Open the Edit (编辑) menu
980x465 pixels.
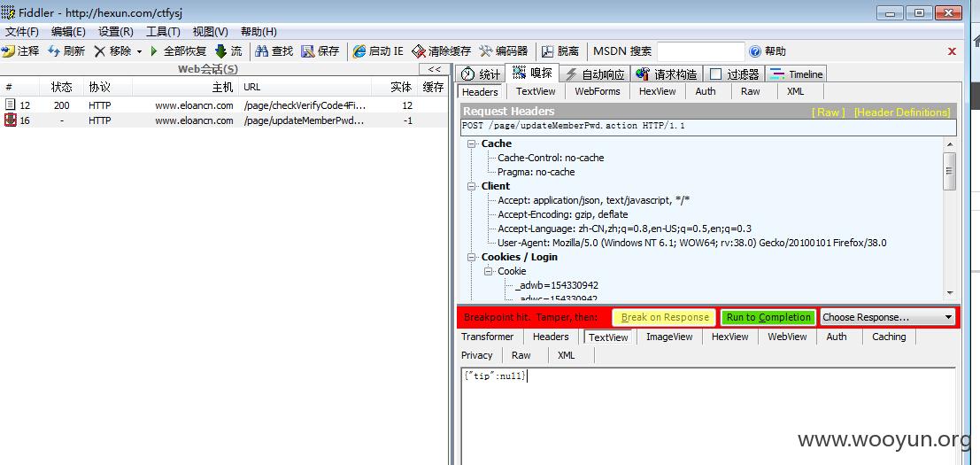pyautogui.click(x=68, y=32)
